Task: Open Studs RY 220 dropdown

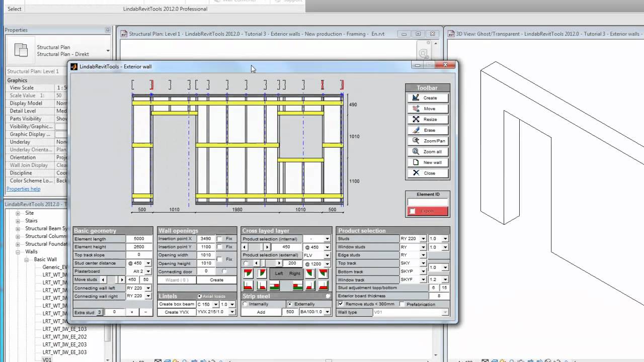Action: (x=423, y=239)
